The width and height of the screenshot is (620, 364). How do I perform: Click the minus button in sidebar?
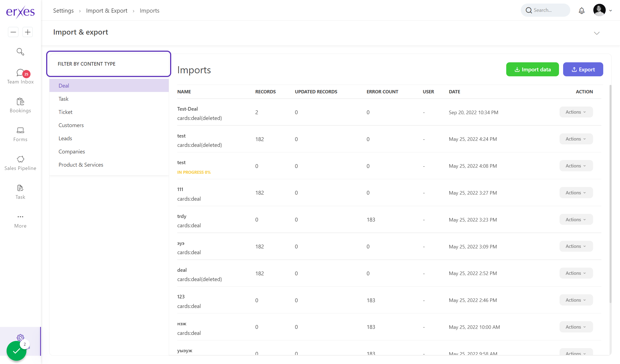[13, 32]
